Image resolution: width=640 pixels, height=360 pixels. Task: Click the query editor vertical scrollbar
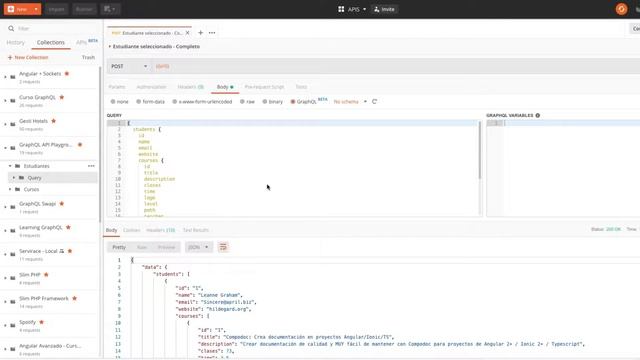480,150
